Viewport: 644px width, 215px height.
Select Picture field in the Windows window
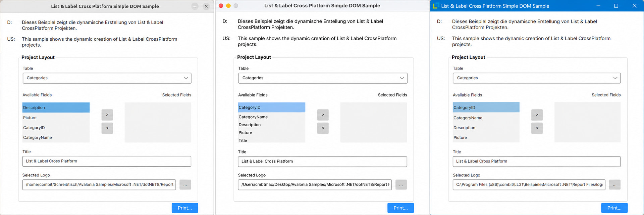click(x=486, y=137)
